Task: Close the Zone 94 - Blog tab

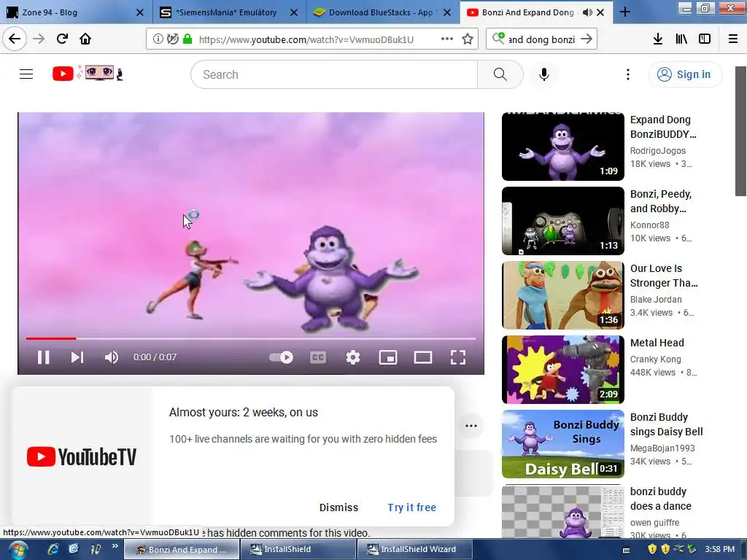Action: click(x=139, y=12)
